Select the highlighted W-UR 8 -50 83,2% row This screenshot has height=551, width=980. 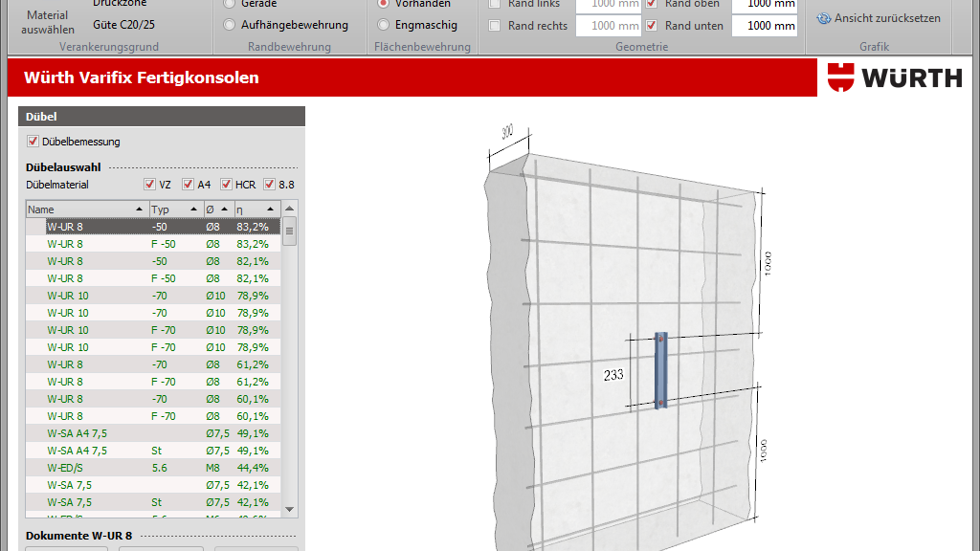(x=153, y=227)
